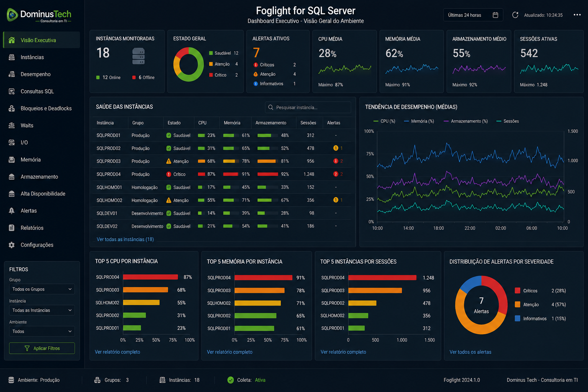Viewport: 588px width, 392px height.
Task: Click the warning alert icon on the SQLPROD02 row
Action: pyautogui.click(x=336, y=148)
